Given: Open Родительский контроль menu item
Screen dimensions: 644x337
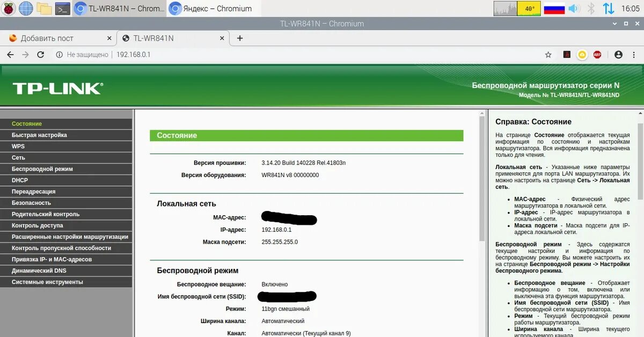Looking at the screenshot, I should (66, 214).
